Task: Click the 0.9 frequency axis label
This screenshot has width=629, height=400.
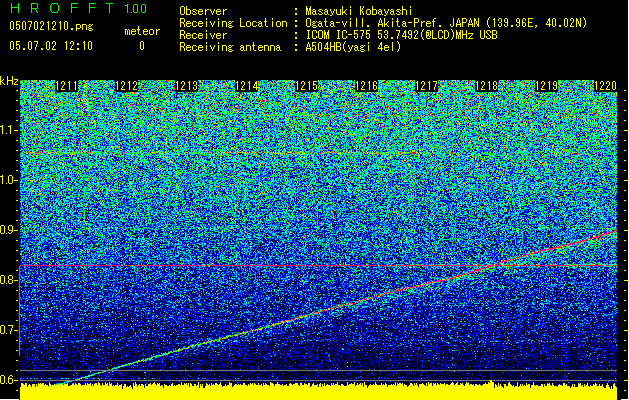Action: point(9,230)
